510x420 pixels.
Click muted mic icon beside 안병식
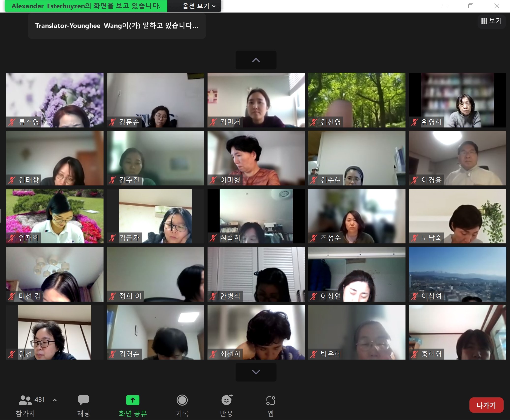(x=213, y=296)
